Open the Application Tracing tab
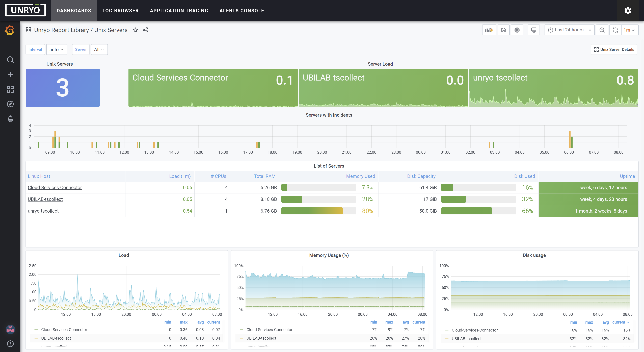Screen dimensions: 644x352 point(179,11)
